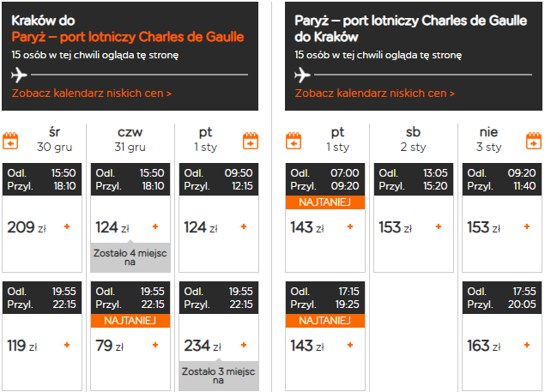Select the 119 zł flight on 30 gru
The image size is (545, 392).
click(x=42, y=336)
